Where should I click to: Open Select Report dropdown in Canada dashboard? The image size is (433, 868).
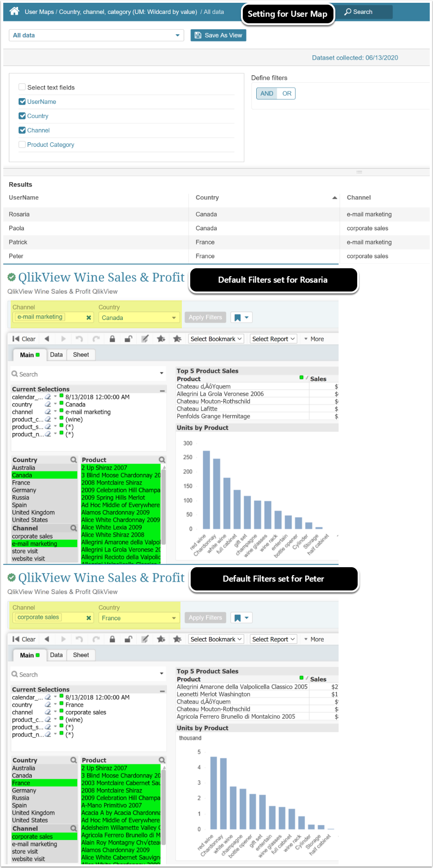point(273,339)
